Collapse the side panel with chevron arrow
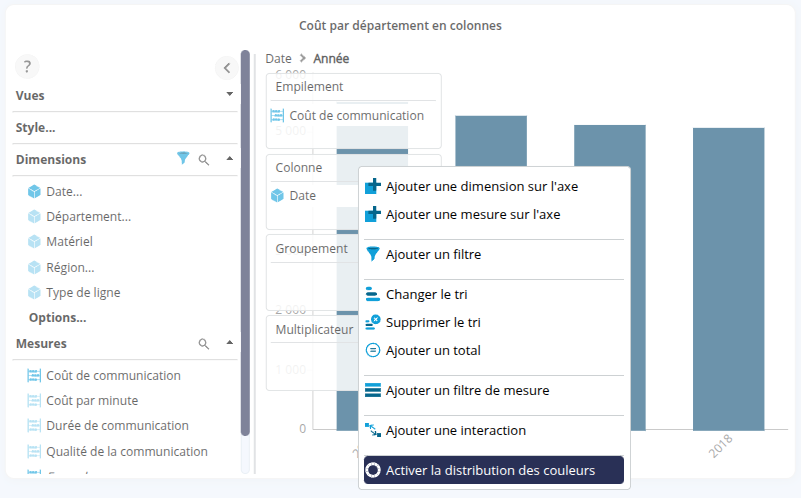Viewport: 801px width, 498px height. tap(226, 68)
